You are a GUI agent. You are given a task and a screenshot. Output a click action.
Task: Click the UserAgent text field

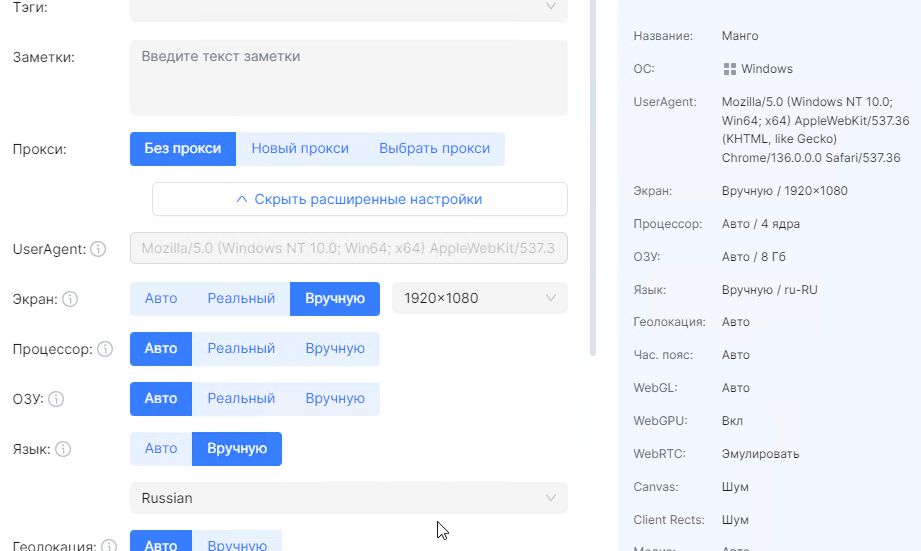[348, 248]
